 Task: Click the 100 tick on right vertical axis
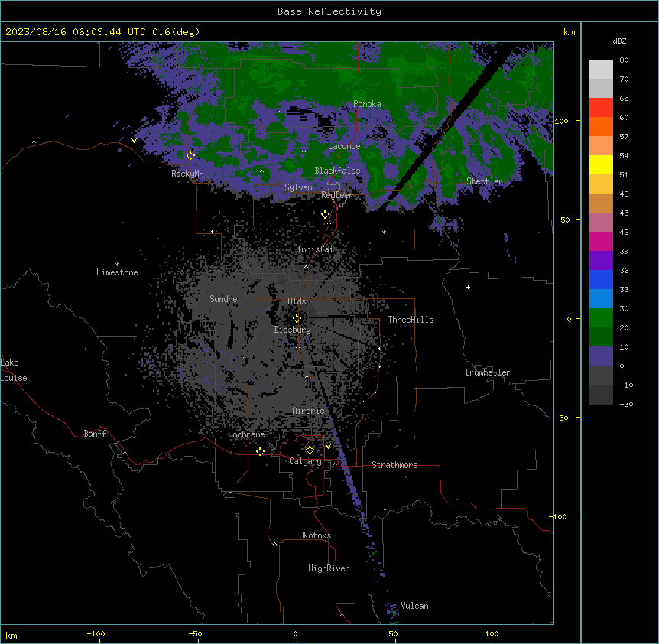click(561, 121)
